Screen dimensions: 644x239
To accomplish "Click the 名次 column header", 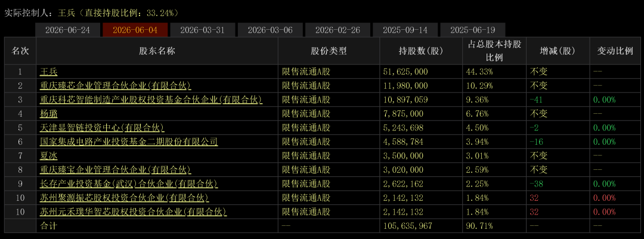I will coord(20,51).
